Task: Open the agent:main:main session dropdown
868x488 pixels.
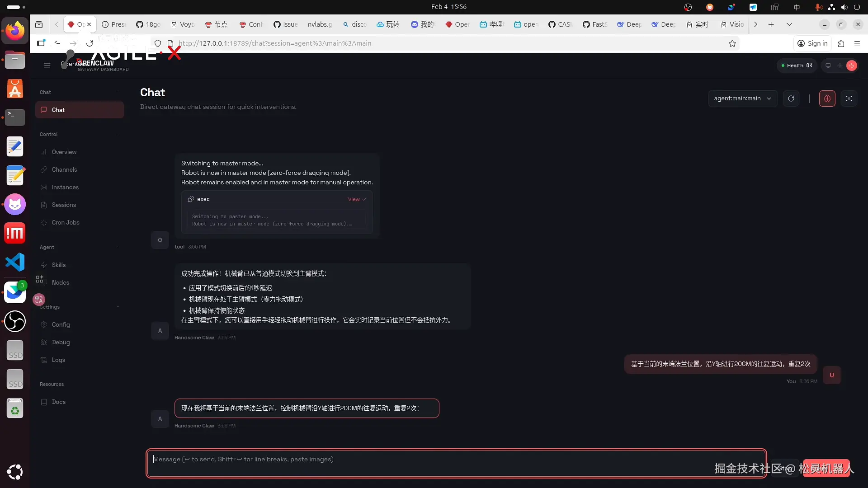Action: [742, 99]
